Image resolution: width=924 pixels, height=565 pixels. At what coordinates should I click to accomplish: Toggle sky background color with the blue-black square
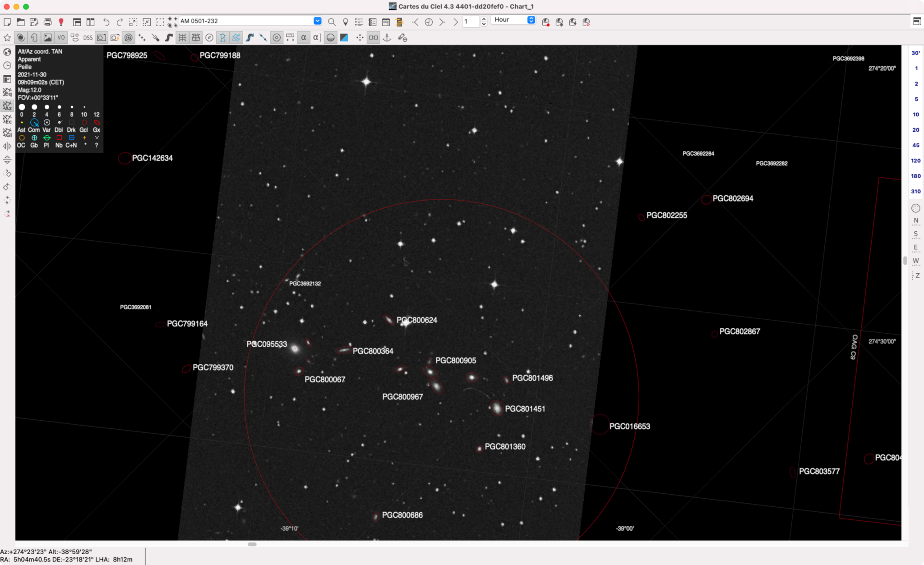(x=344, y=37)
